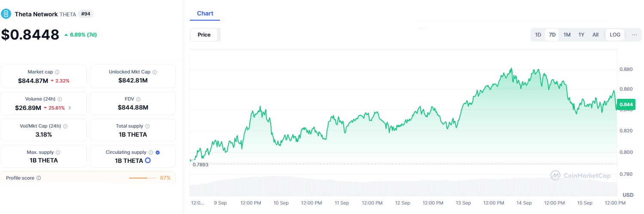
Task: Click the USD currency label
Action: pos(628,195)
